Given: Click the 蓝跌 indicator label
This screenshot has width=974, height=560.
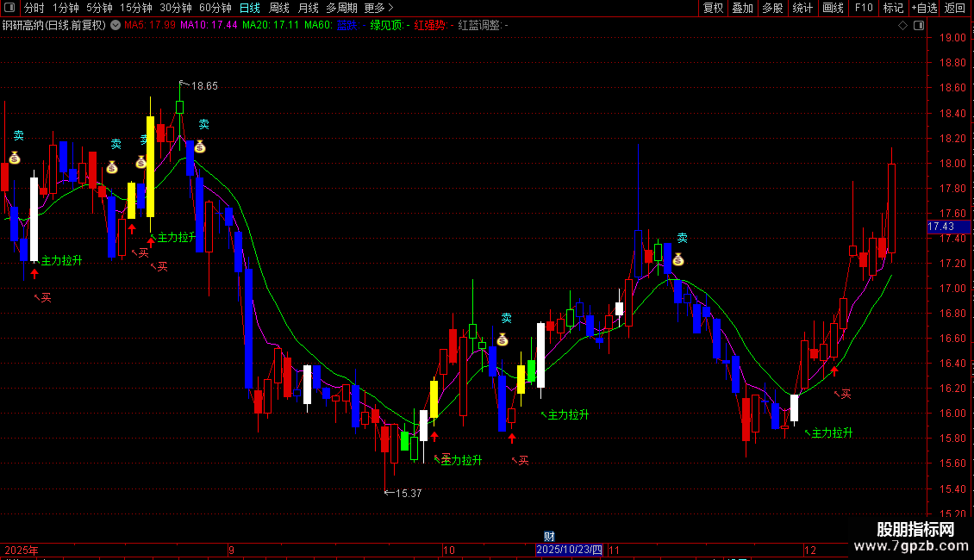Looking at the screenshot, I should 349,26.
